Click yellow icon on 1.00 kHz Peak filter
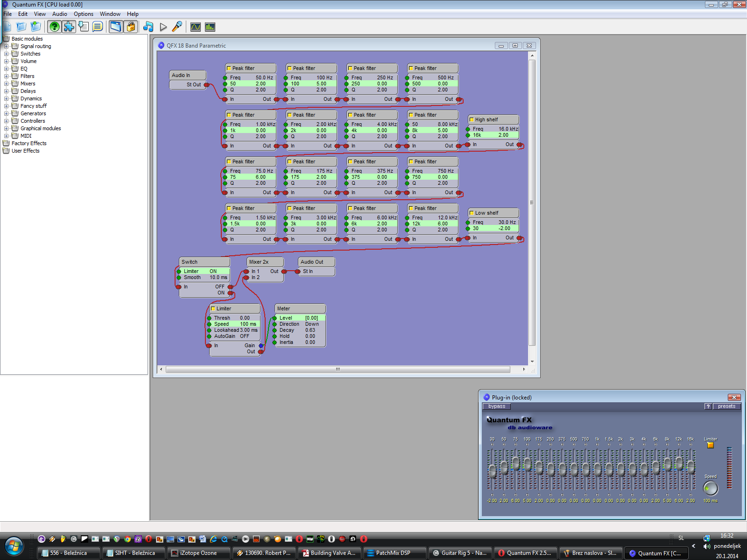 (229, 115)
